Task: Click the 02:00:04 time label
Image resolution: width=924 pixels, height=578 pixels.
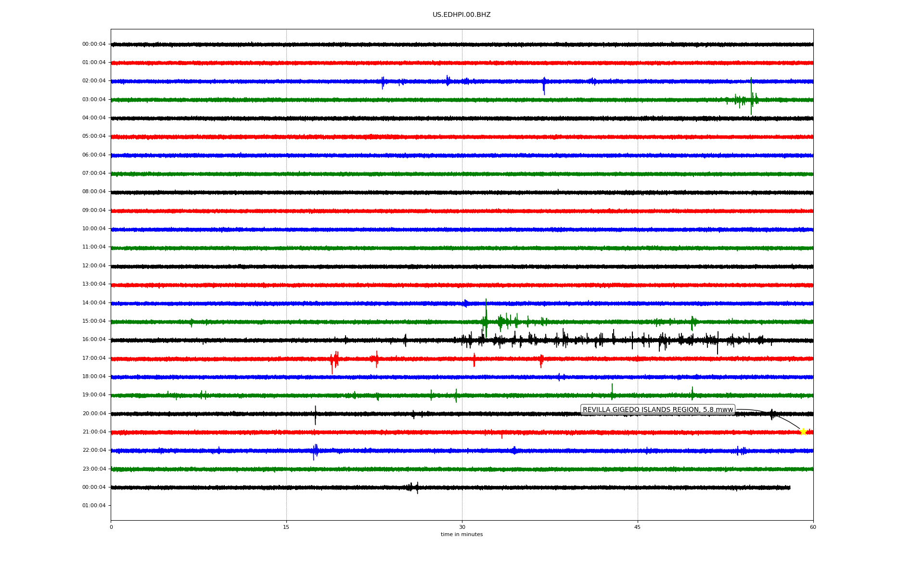Action: pyautogui.click(x=94, y=81)
